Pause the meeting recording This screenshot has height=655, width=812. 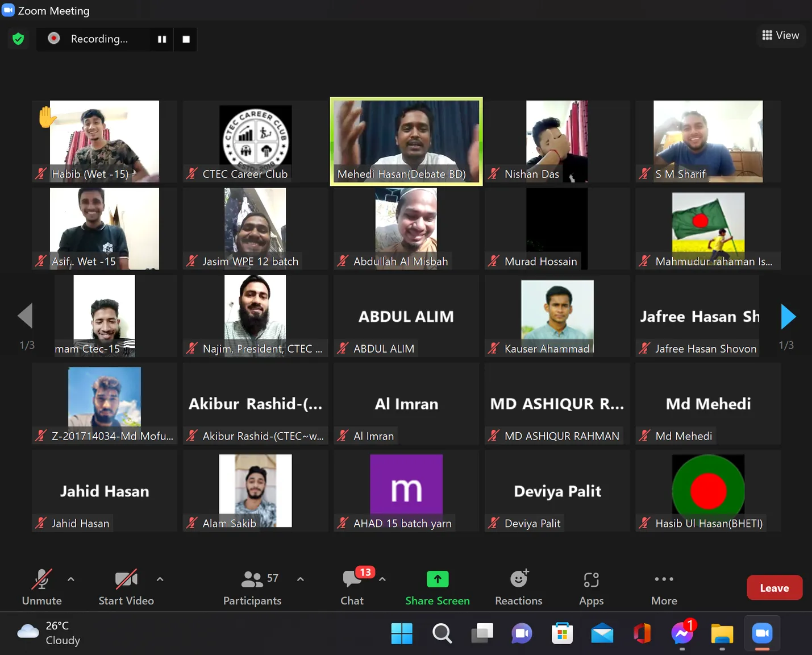pyautogui.click(x=162, y=39)
